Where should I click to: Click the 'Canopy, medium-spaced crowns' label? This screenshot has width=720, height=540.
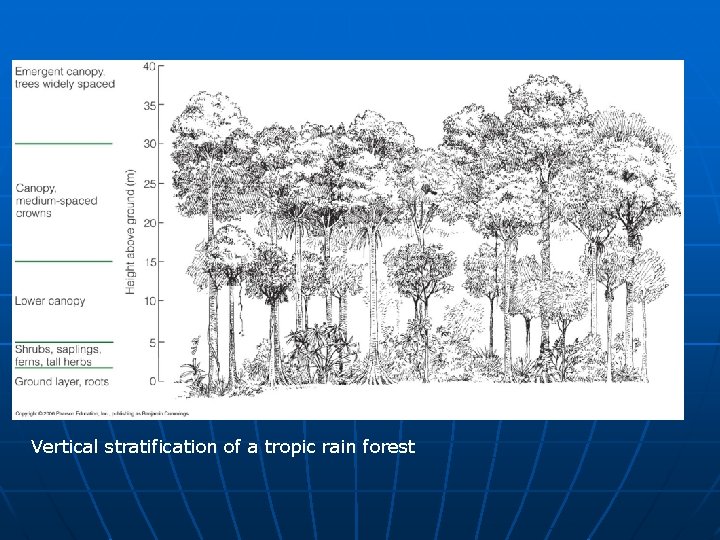point(56,201)
